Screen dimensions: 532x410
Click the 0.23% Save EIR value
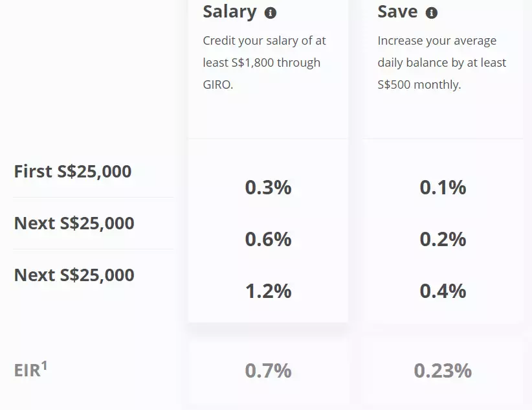[443, 371]
